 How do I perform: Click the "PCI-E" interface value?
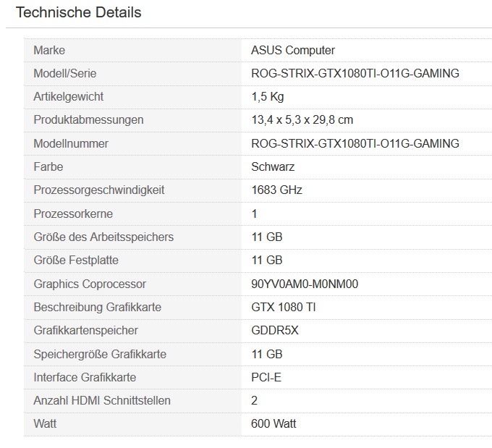266,377
